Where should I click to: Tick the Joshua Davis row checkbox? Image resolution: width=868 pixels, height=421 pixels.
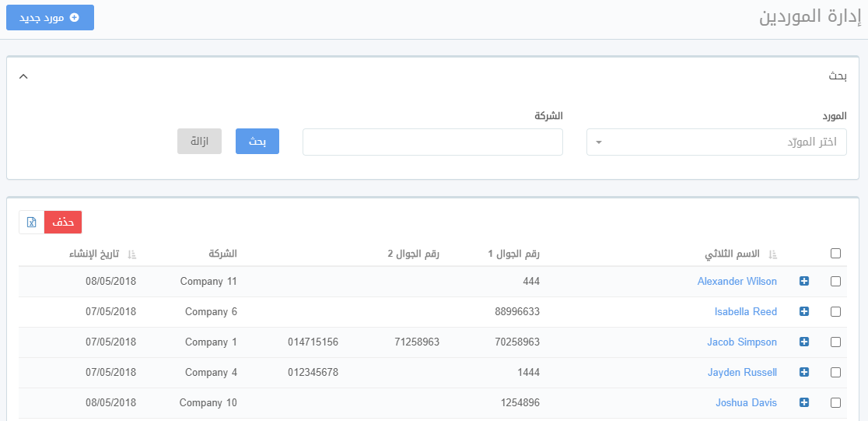[x=835, y=403]
